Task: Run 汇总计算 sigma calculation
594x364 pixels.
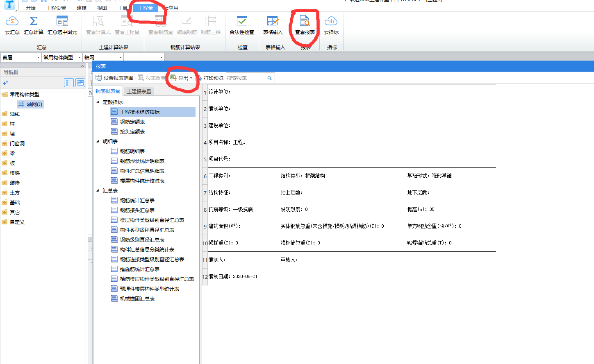Action: pos(34,25)
